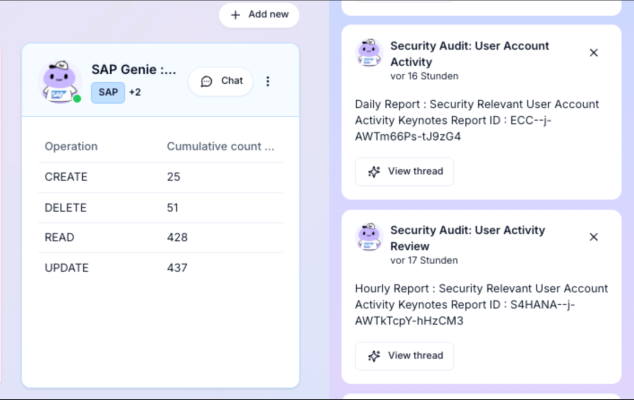Click the SAP Genie avatar icon
The width and height of the screenshot is (634, 400).
click(x=60, y=81)
